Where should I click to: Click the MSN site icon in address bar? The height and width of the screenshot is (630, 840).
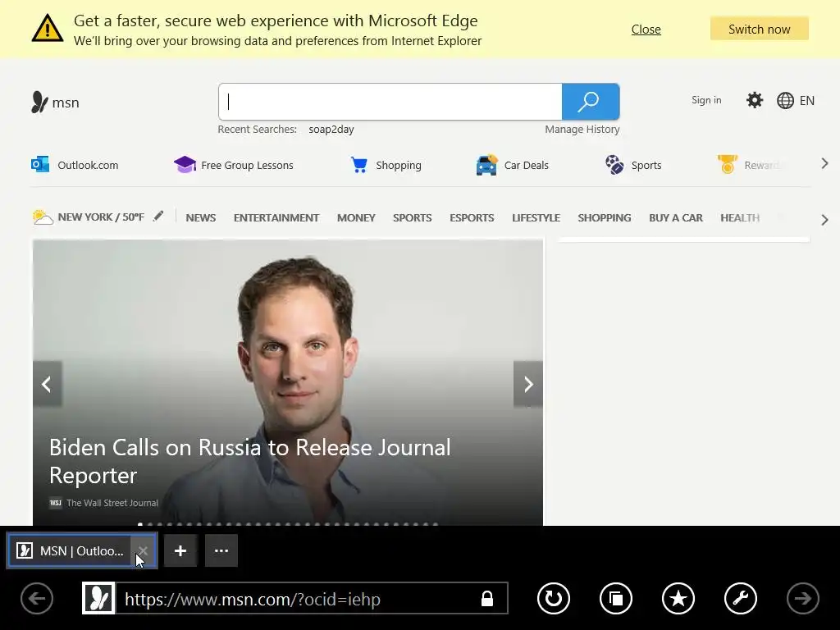coord(98,598)
